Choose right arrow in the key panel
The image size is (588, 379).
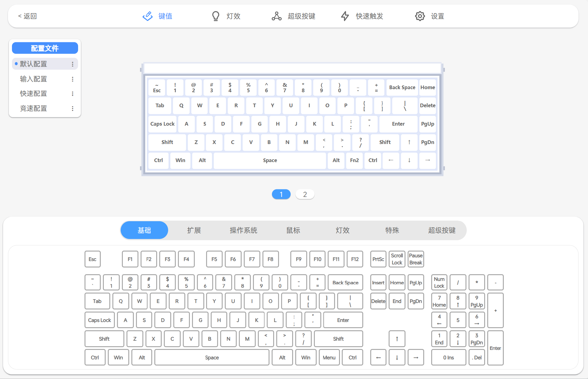click(416, 358)
